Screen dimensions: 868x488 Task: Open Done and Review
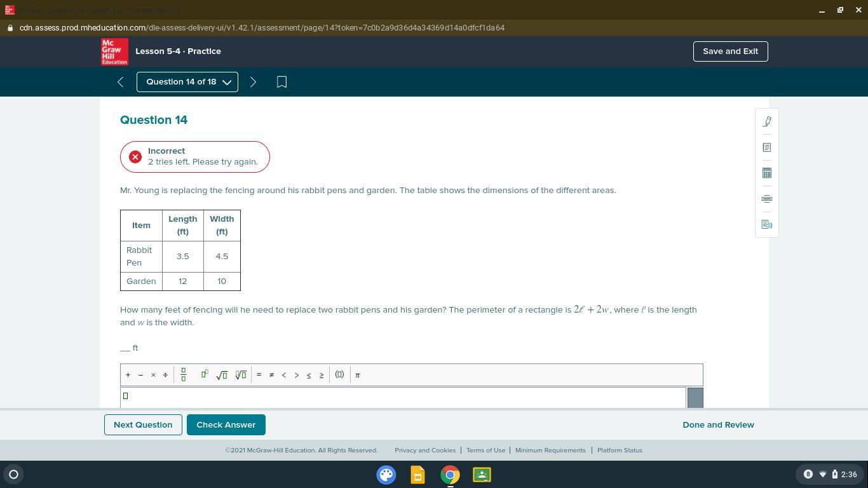(x=719, y=425)
